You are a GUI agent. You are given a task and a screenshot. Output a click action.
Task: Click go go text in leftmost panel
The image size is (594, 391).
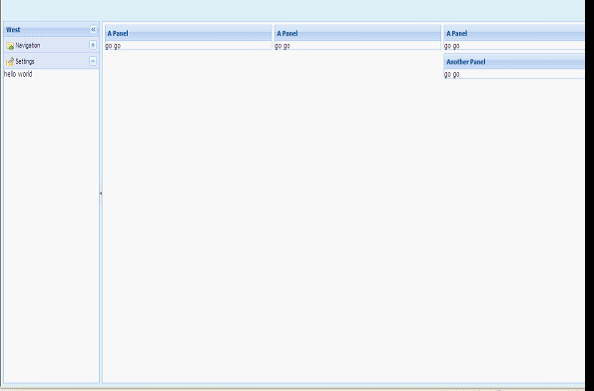(x=113, y=46)
